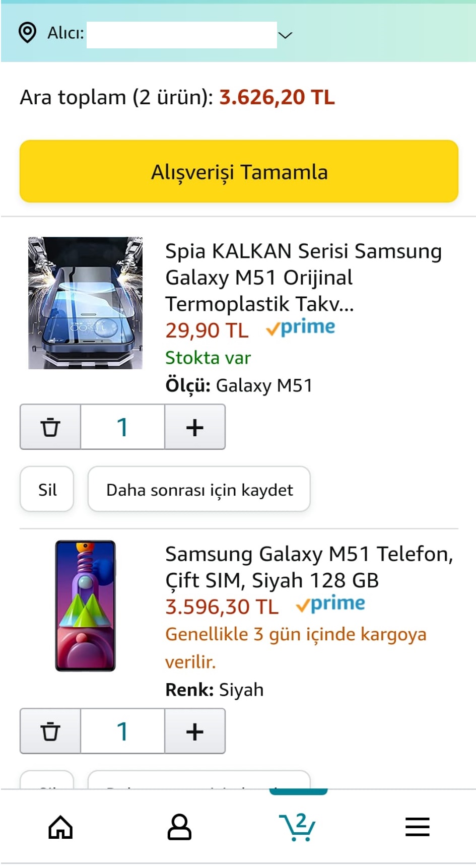Increase Galaxy M51 phone quantity with plus

195,731
